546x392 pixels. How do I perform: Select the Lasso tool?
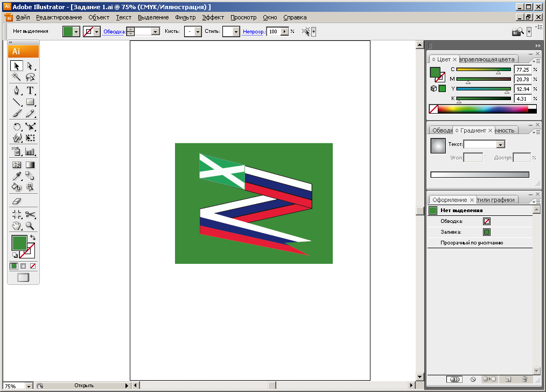30,76
